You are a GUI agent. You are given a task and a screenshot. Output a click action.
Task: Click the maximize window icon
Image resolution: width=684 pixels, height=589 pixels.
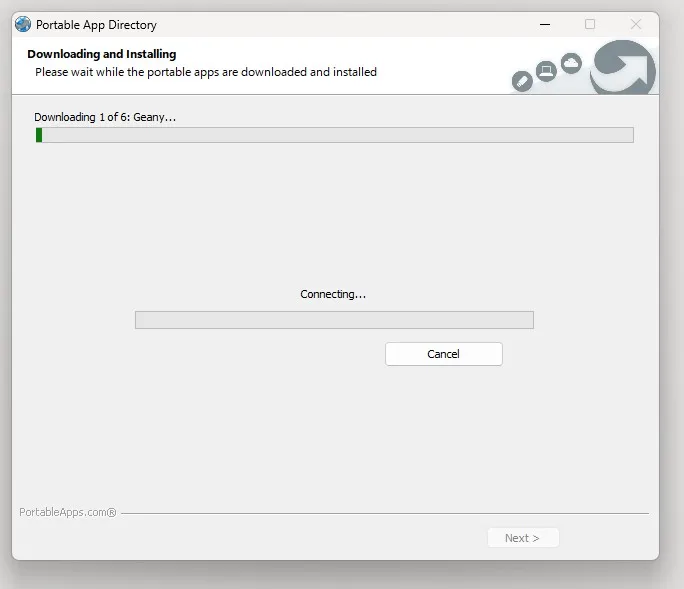tap(590, 24)
